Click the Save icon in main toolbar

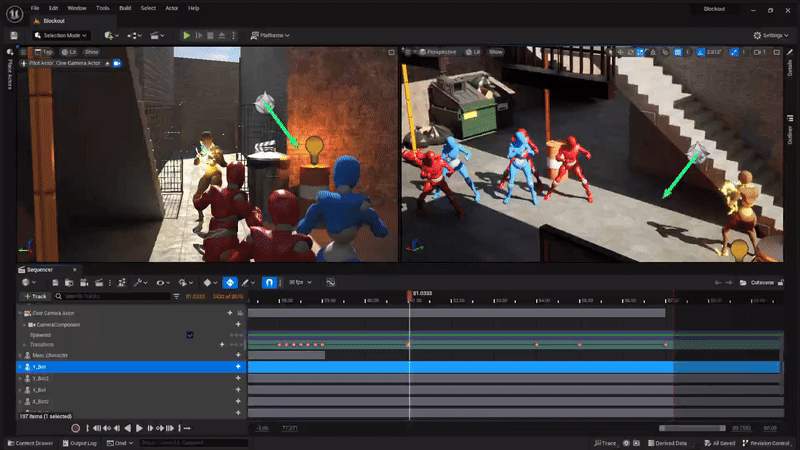pyautogui.click(x=14, y=35)
